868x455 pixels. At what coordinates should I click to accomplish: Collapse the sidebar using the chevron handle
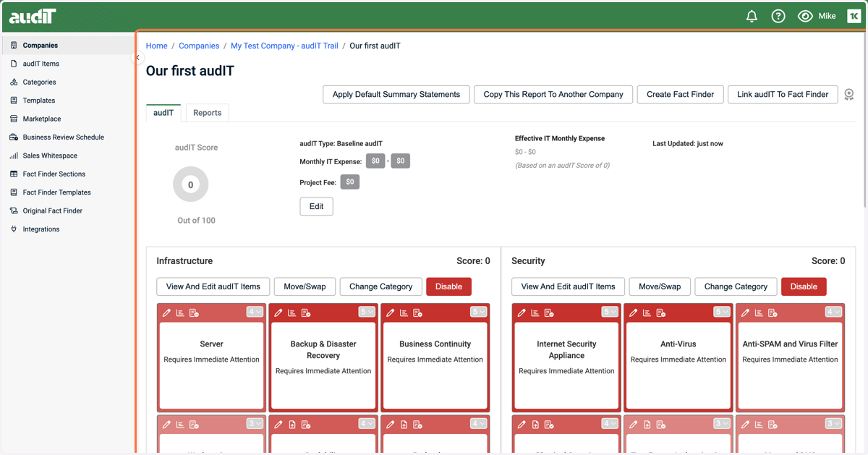[137, 58]
